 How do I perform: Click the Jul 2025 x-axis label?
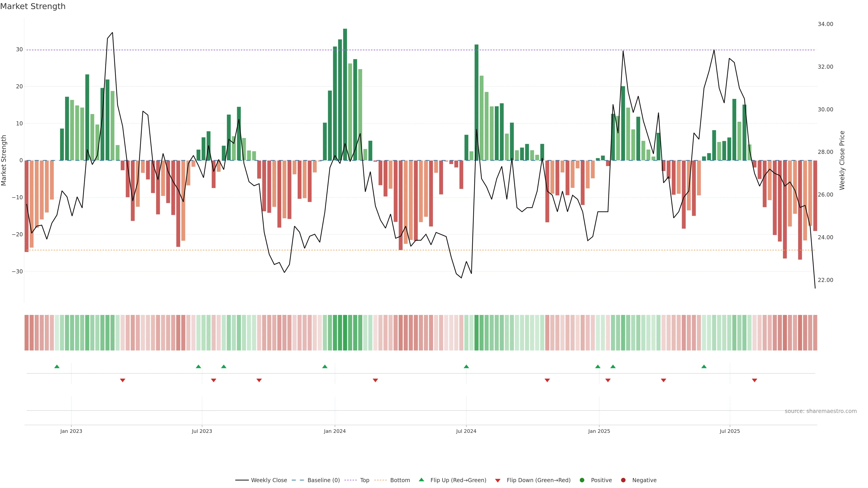pyautogui.click(x=729, y=431)
